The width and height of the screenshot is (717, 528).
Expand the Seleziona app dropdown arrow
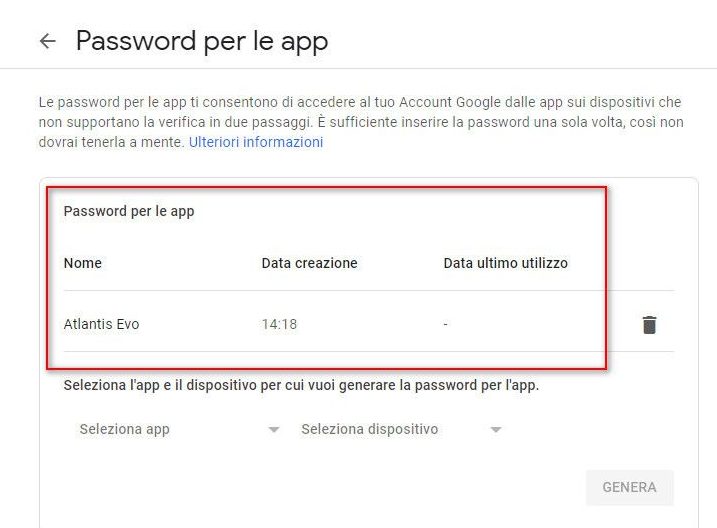click(273, 430)
